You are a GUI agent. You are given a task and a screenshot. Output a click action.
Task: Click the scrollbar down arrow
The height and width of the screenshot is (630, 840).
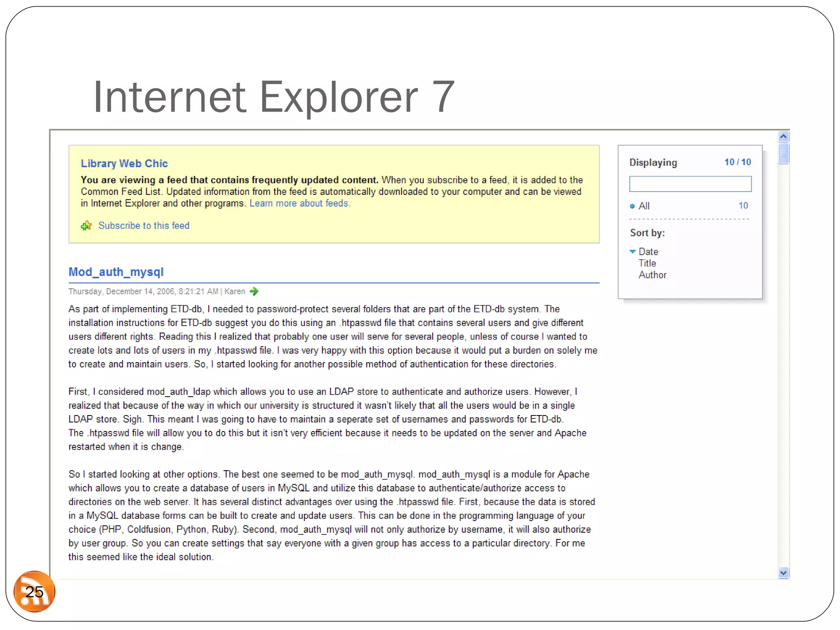click(x=783, y=573)
